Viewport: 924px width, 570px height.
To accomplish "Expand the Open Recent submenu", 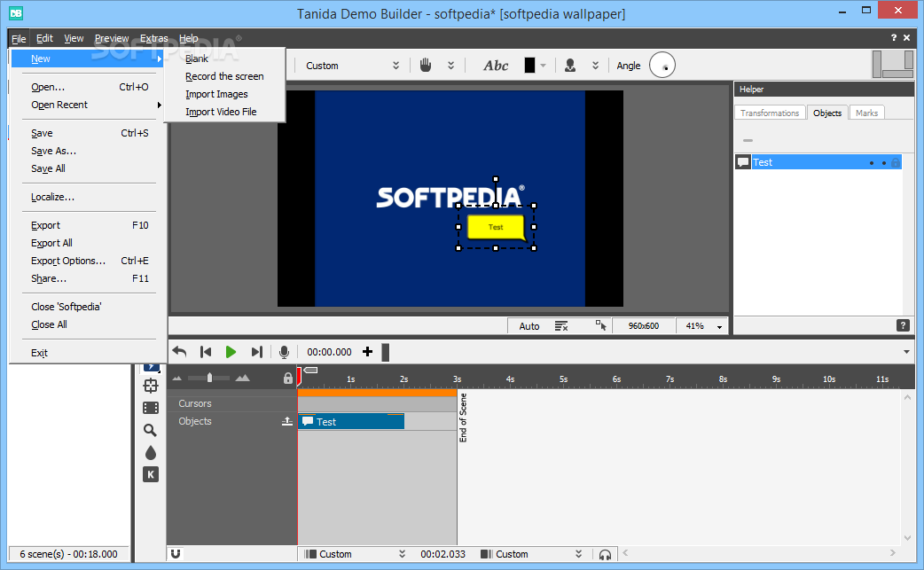I will [x=88, y=105].
